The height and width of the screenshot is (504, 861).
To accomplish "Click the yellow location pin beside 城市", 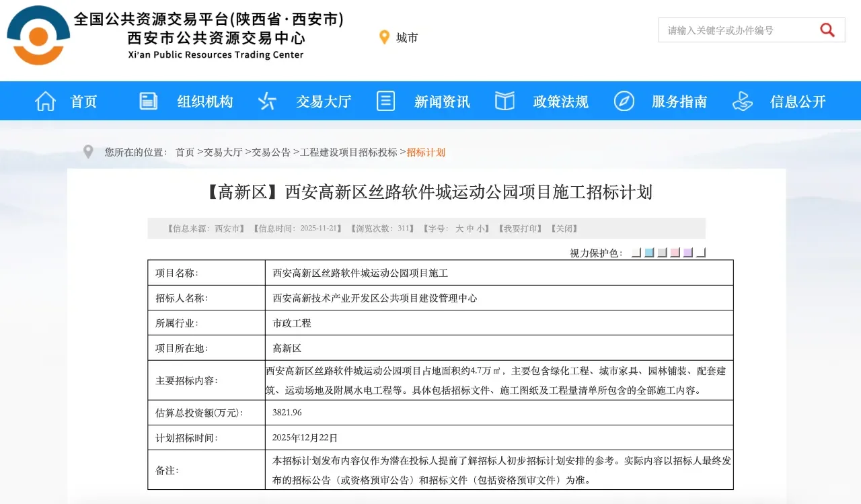I will click(384, 37).
